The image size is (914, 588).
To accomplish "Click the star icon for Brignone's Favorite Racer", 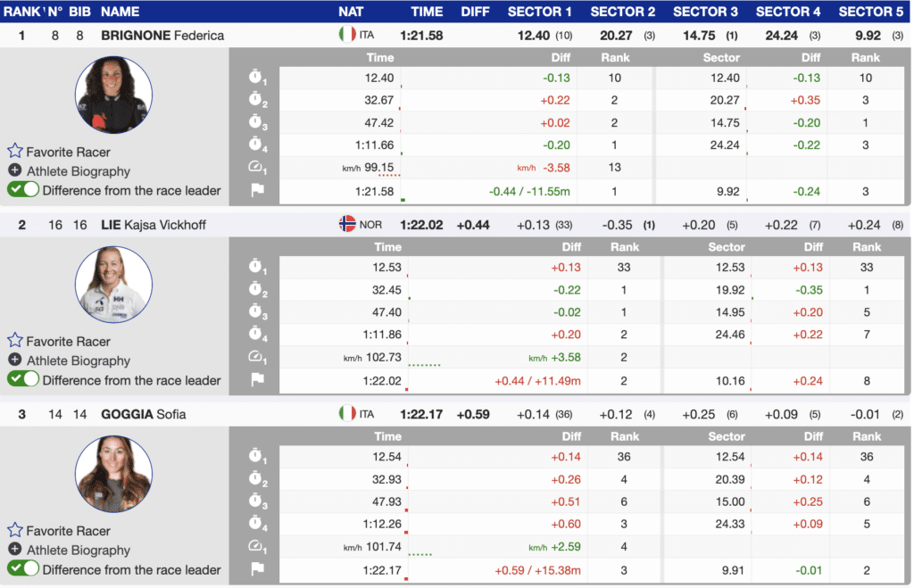I will coord(15,152).
